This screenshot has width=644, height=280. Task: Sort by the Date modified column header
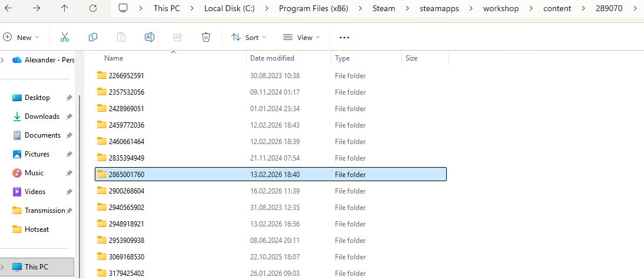(272, 58)
